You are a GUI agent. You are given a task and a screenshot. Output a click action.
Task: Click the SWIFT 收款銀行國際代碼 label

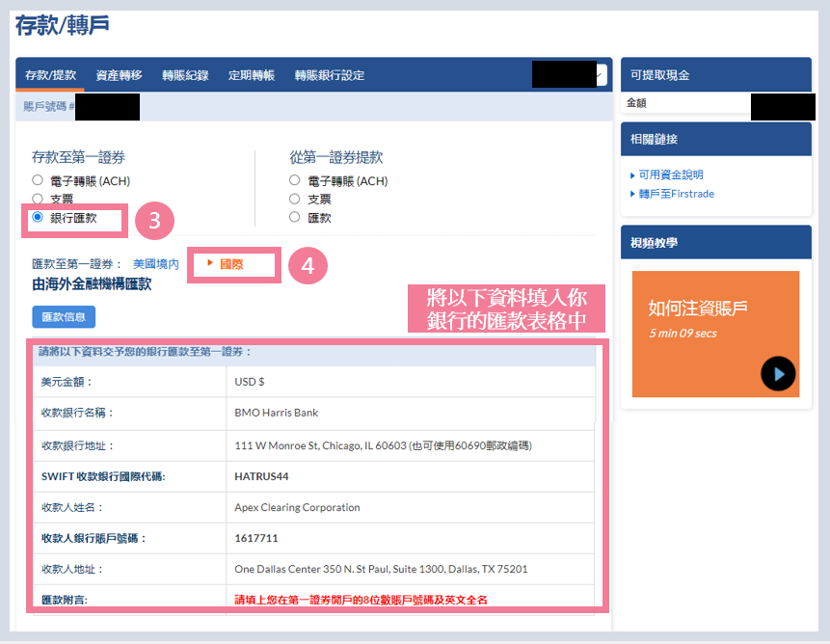[x=103, y=476]
